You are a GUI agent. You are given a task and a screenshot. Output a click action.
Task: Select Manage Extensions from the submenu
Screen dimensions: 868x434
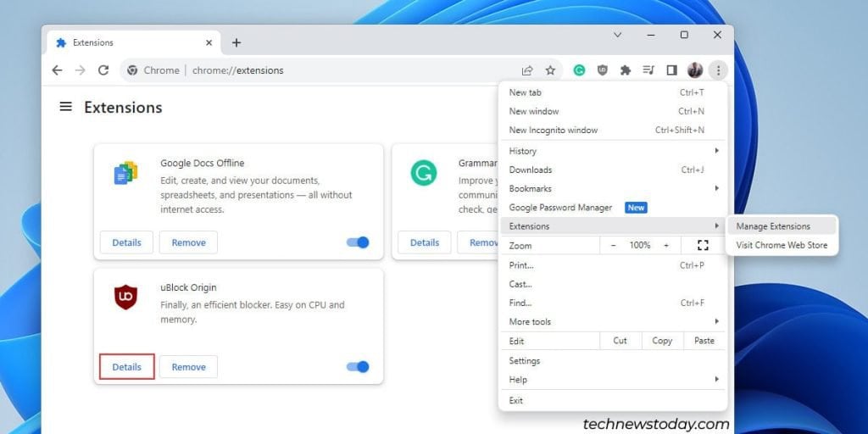coord(773,226)
